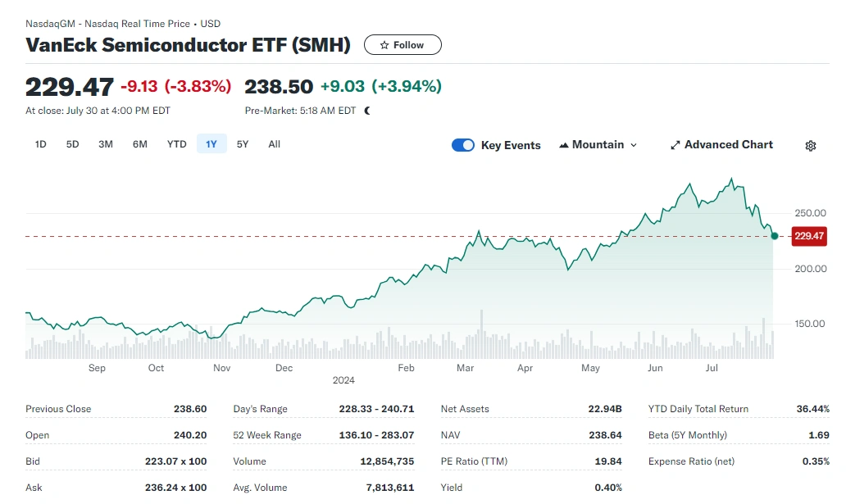Switch to the 3M range
Screen dimensions: 846x504
(105, 143)
